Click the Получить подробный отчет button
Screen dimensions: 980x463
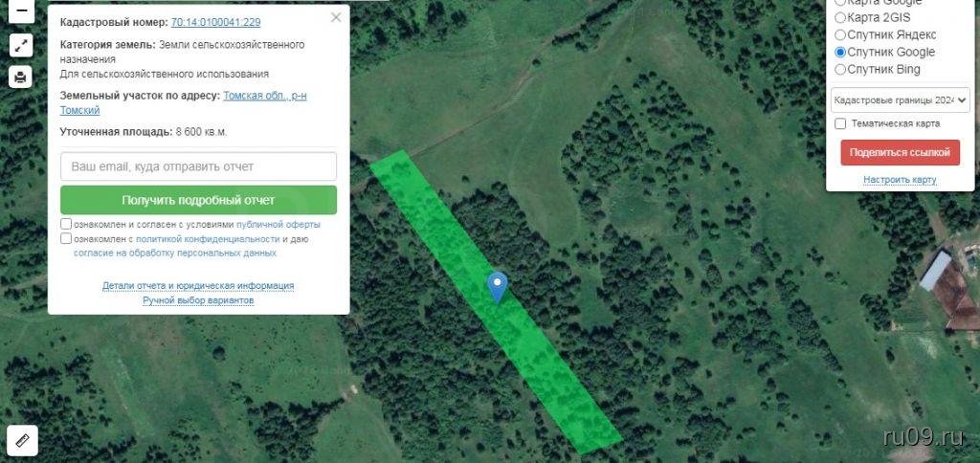pos(198,200)
